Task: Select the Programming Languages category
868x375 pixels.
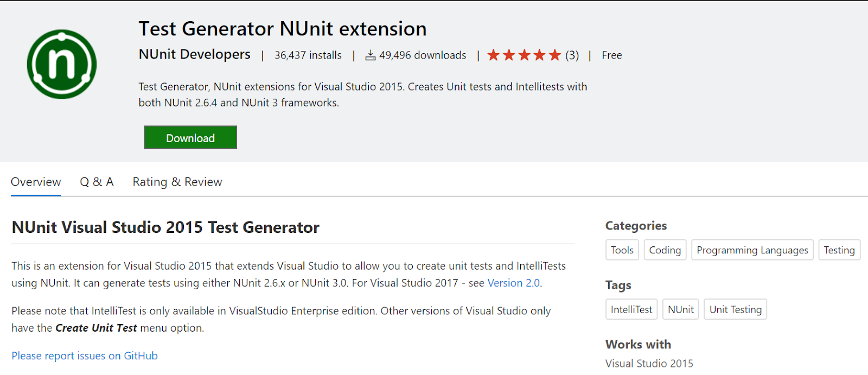Action: (x=752, y=250)
